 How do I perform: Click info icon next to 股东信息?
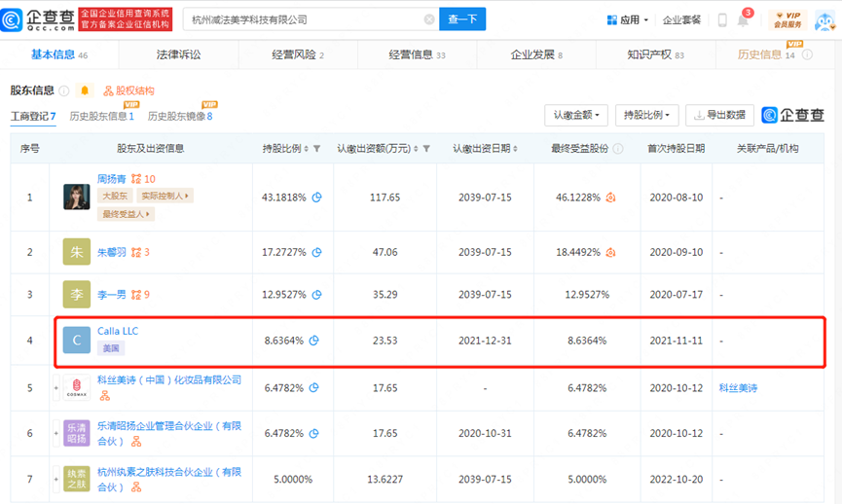point(64,90)
